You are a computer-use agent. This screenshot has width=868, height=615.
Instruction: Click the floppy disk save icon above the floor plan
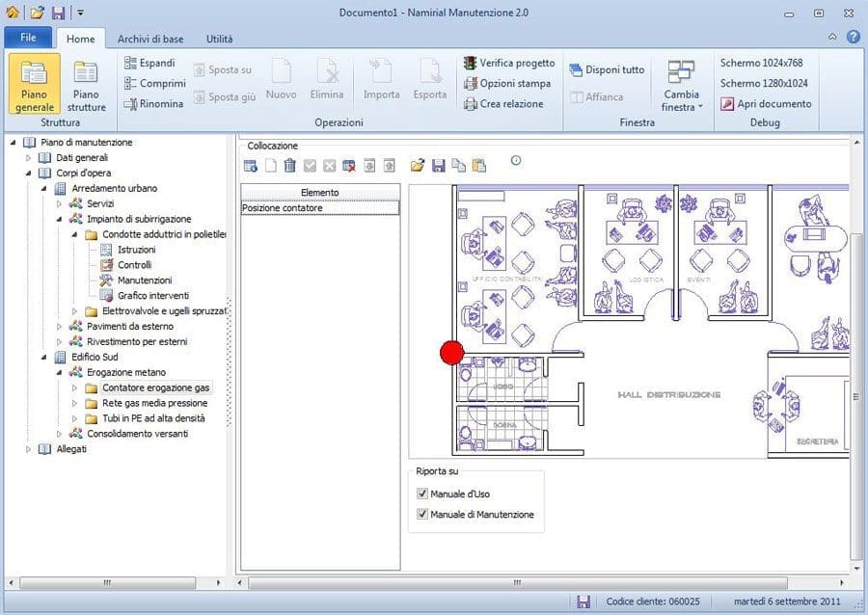tap(438, 166)
